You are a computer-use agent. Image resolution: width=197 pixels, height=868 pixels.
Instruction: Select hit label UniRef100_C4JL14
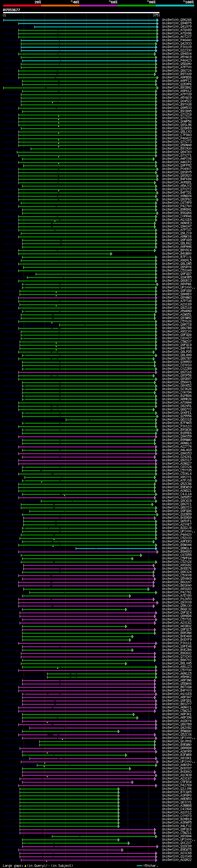pos(176,494)
